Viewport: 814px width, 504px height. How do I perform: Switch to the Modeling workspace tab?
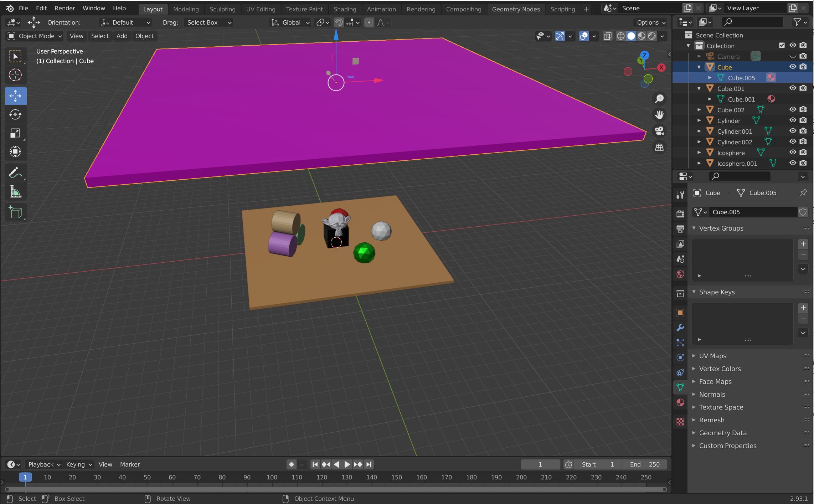[x=186, y=9]
